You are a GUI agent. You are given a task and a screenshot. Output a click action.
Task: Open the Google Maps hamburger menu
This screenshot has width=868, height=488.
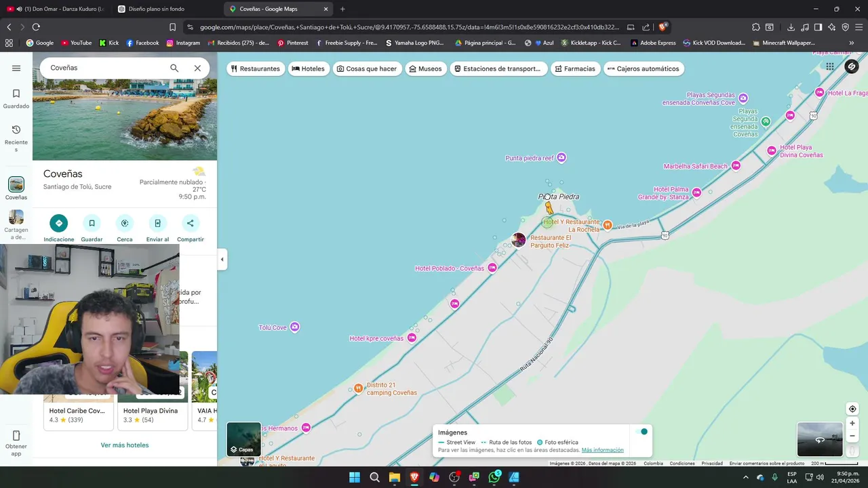[x=16, y=68]
